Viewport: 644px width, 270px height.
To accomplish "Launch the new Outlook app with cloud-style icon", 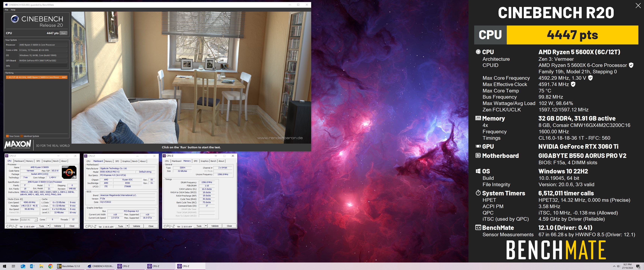I will (x=23, y=266).
